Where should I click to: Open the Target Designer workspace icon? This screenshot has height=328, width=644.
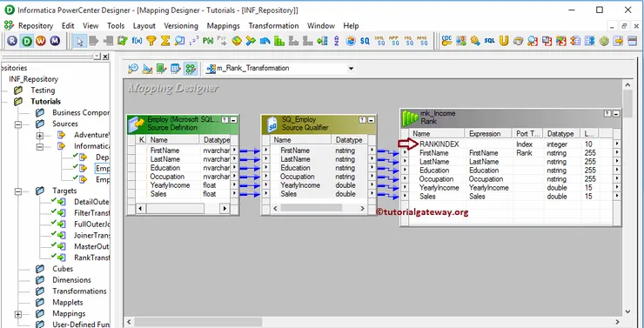pyautogui.click(x=147, y=69)
